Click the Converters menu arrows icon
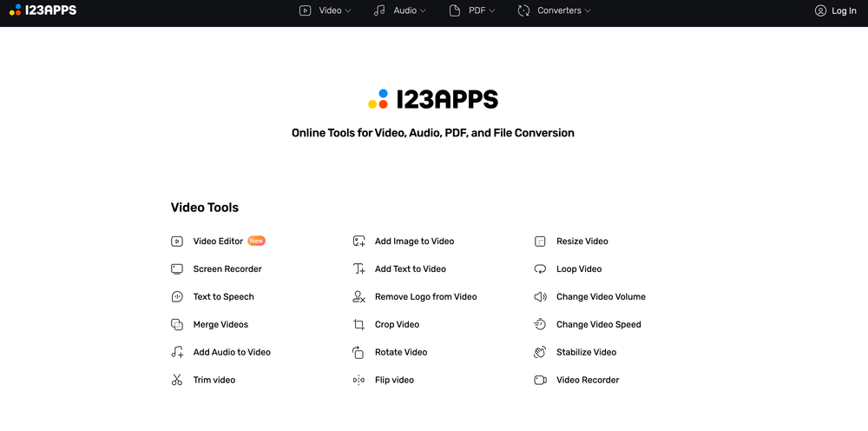868x431 pixels. (x=523, y=10)
